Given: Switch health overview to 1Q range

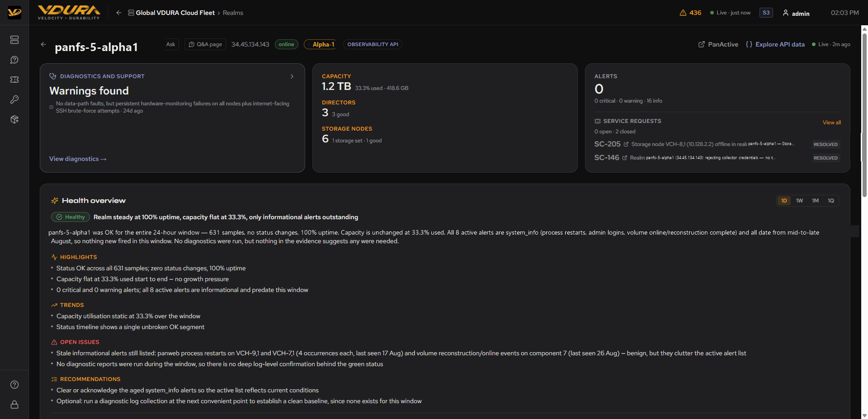Looking at the screenshot, I should coord(831,201).
